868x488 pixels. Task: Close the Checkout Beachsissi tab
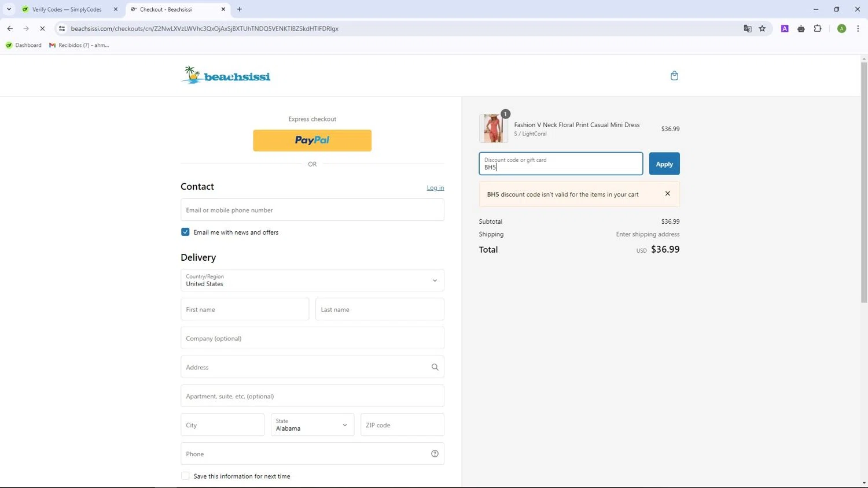223,9
